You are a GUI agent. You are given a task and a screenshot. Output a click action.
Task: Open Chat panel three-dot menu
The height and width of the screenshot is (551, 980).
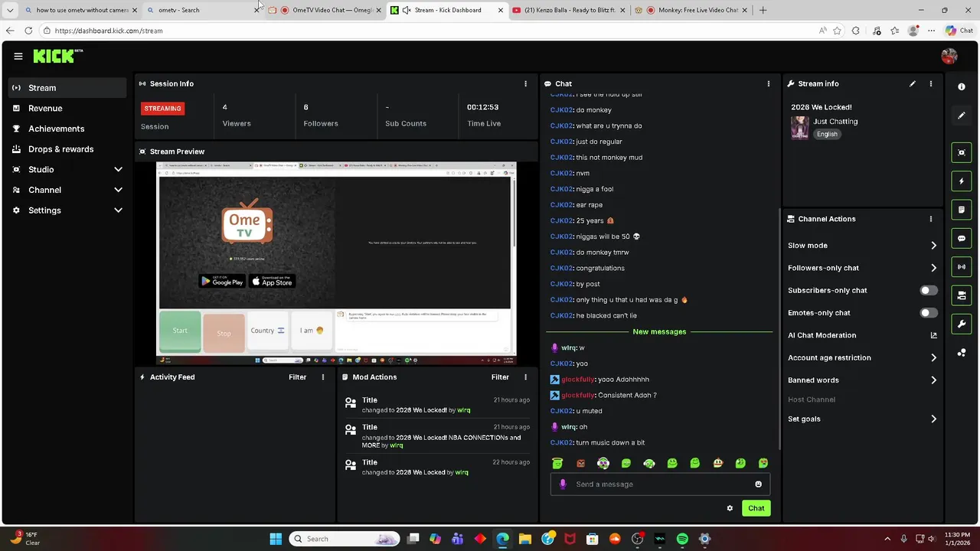[769, 83]
